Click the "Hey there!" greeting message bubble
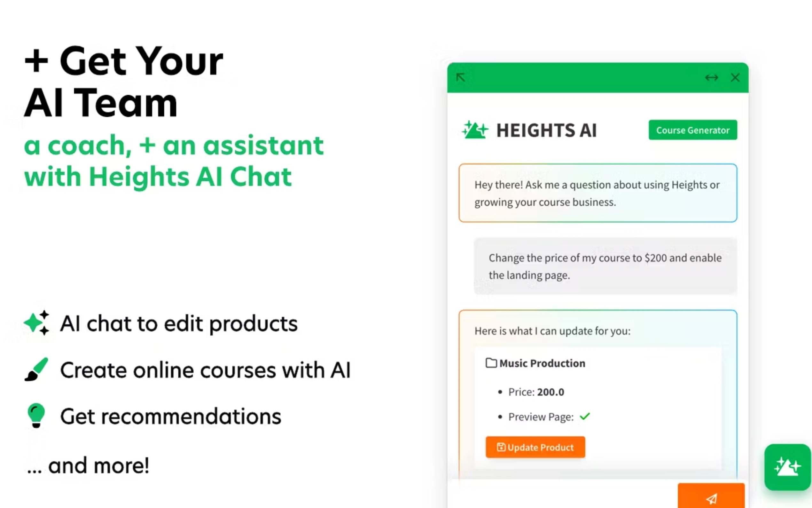The image size is (812, 508). point(597,193)
